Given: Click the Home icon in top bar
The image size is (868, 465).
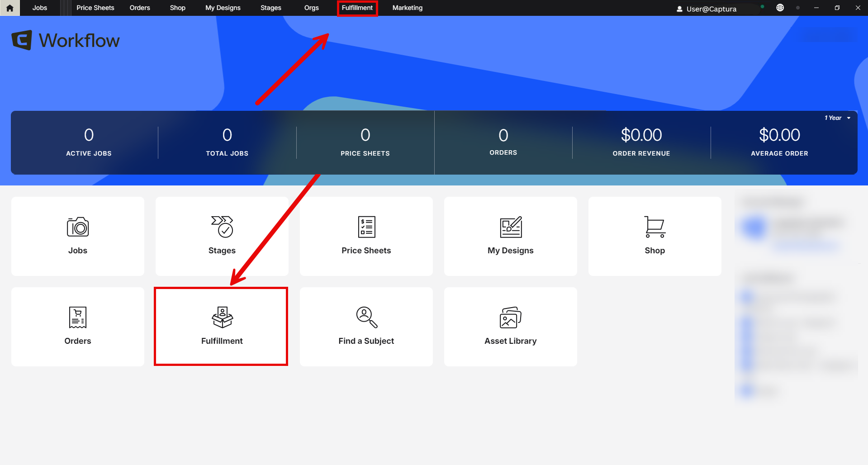Looking at the screenshot, I should coord(10,8).
